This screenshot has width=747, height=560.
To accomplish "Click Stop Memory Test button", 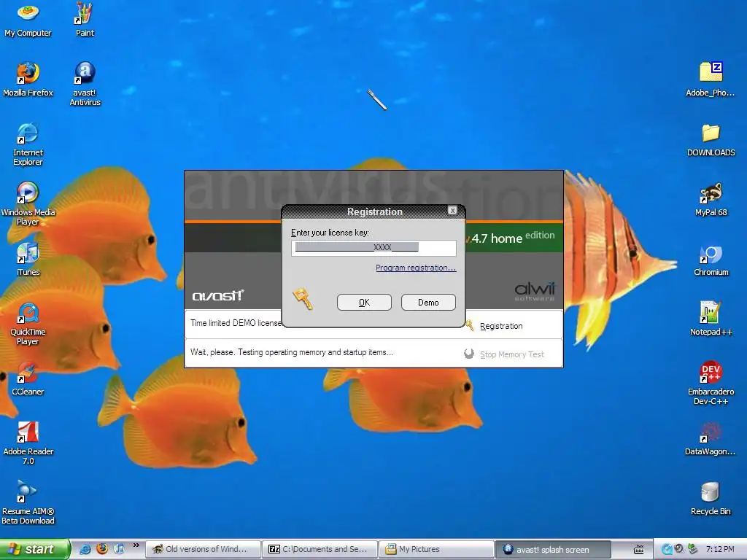I will (504, 354).
